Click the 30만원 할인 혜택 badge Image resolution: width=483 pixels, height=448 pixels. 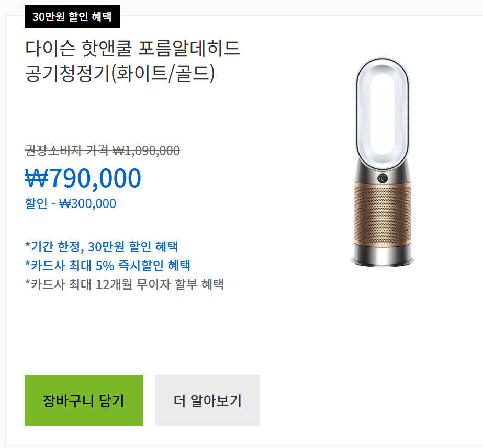[x=72, y=17]
